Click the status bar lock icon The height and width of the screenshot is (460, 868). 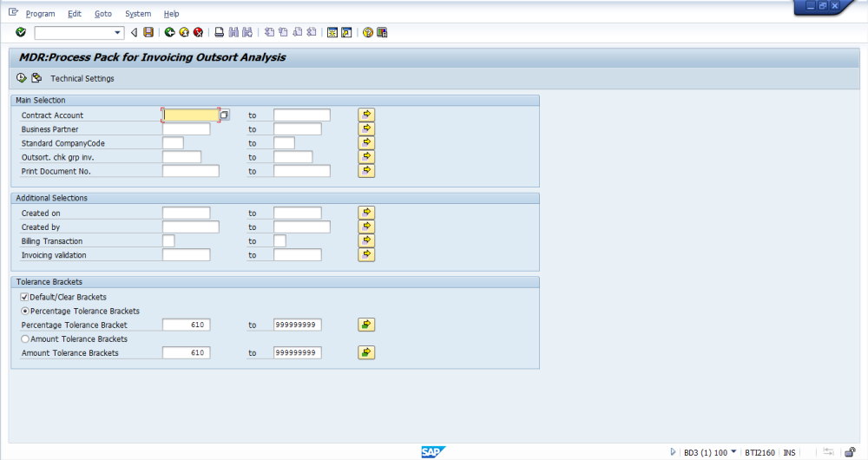[850, 451]
